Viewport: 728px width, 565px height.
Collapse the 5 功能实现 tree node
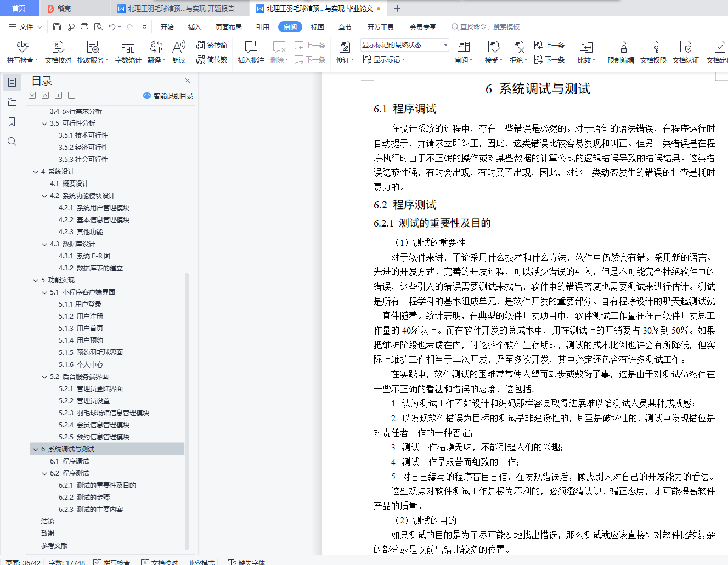36,280
